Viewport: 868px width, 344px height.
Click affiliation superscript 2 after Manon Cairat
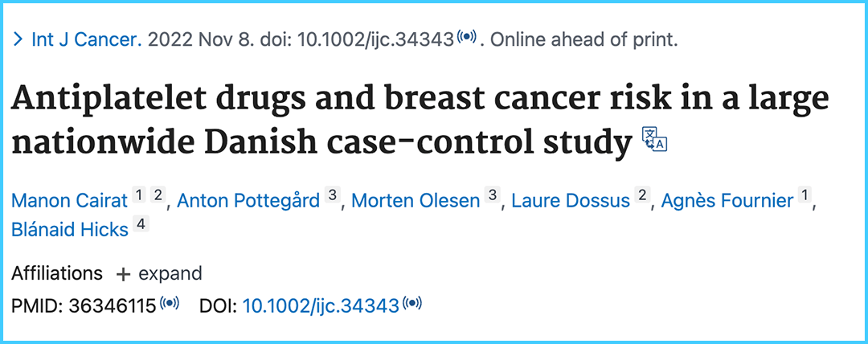pos(159,195)
